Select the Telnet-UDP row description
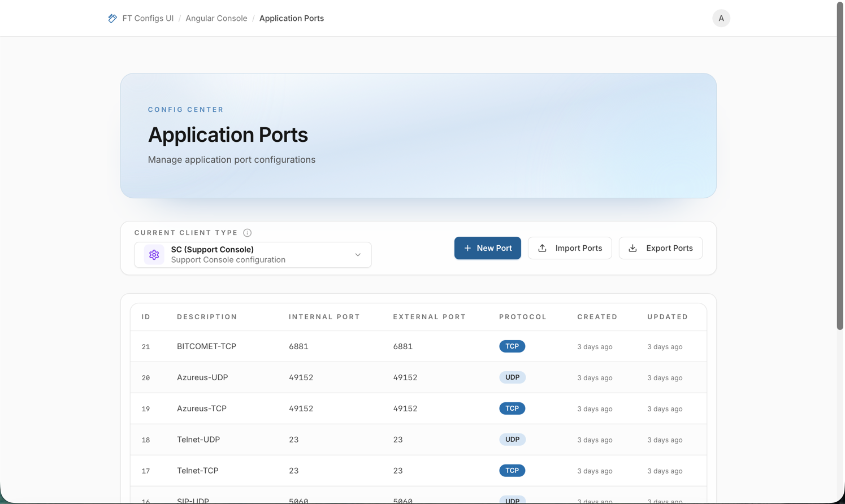 pyautogui.click(x=198, y=440)
